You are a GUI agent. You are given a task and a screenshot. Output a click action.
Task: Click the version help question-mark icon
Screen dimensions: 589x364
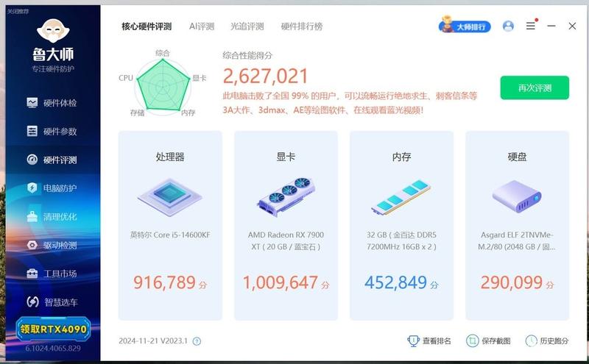[197, 341]
